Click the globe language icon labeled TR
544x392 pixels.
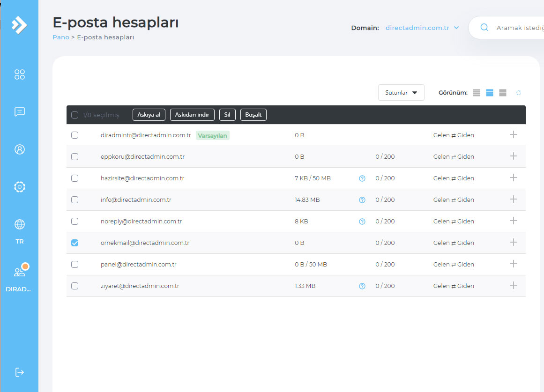(x=19, y=225)
